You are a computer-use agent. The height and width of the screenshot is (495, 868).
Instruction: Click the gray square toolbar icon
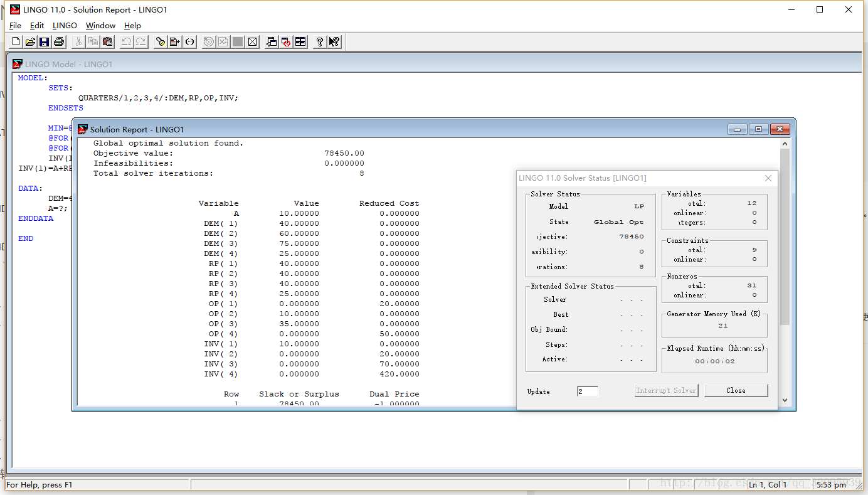click(238, 42)
